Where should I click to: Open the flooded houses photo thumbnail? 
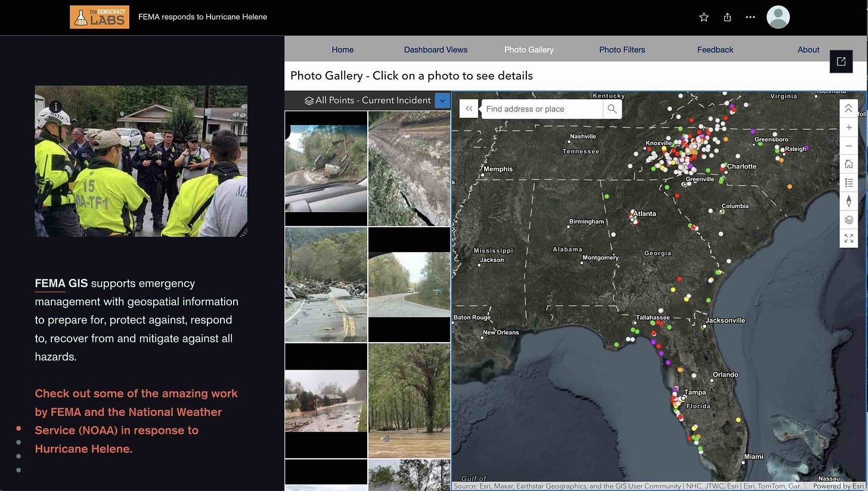click(326, 400)
